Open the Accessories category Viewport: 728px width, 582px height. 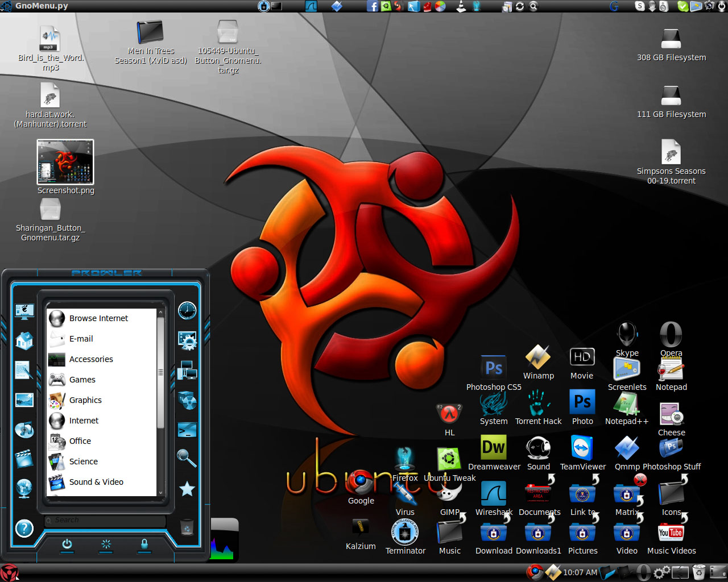[101, 359]
